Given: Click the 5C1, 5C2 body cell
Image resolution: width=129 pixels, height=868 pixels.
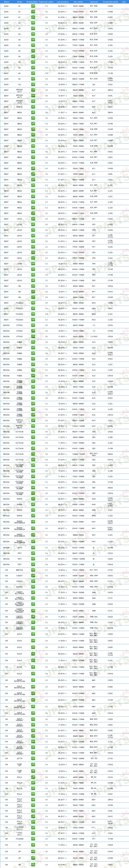Looking at the screenshot, I should point(94,570).
